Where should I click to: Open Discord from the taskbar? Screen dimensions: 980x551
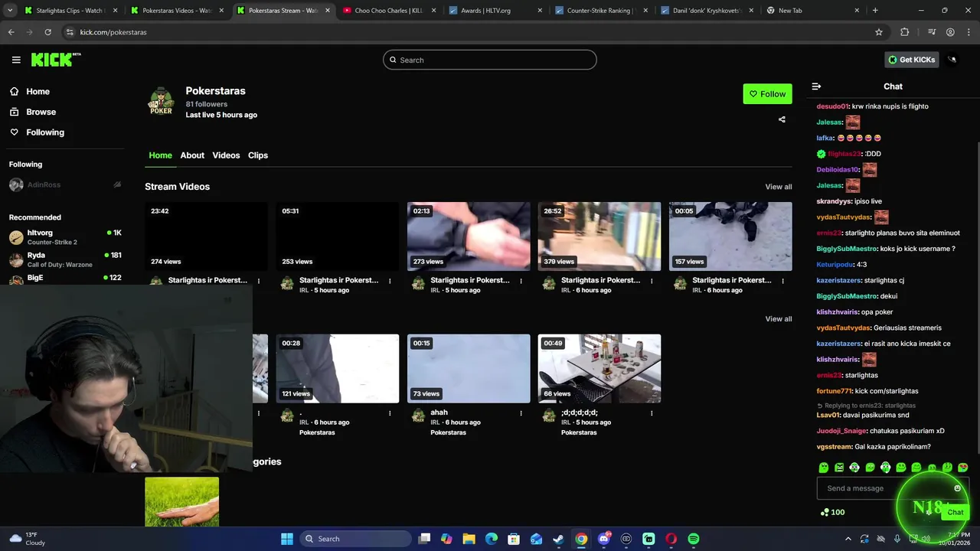(604, 539)
